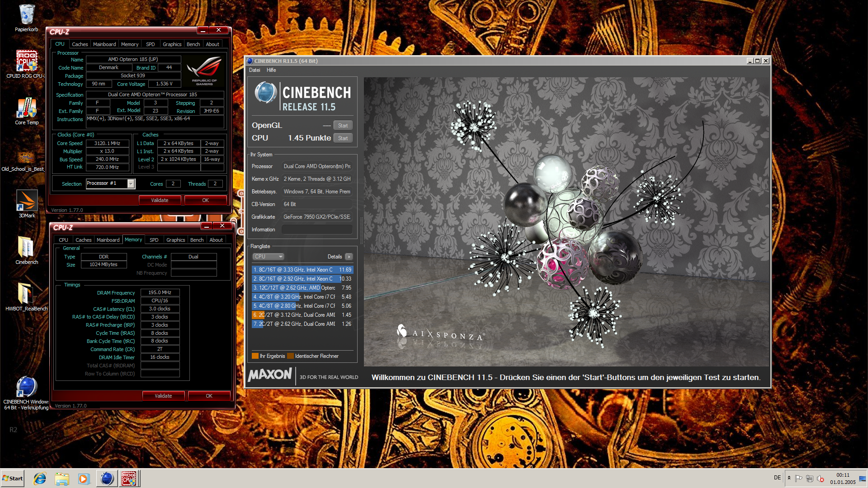Click the Windows Start button
Image resolution: width=868 pixels, height=488 pixels.
(13, 478)
